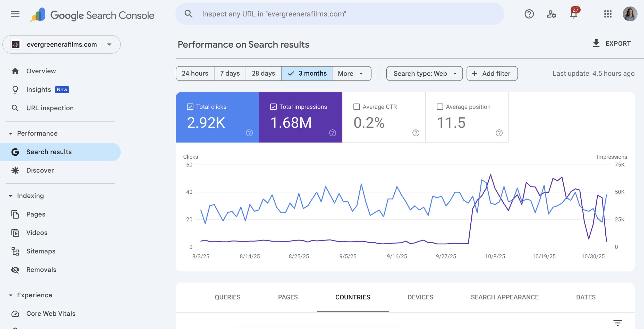The width and height of the screenshot is (644, 329).
Task: Switch to the Devices tab
Action: click(x=420, y=297)
